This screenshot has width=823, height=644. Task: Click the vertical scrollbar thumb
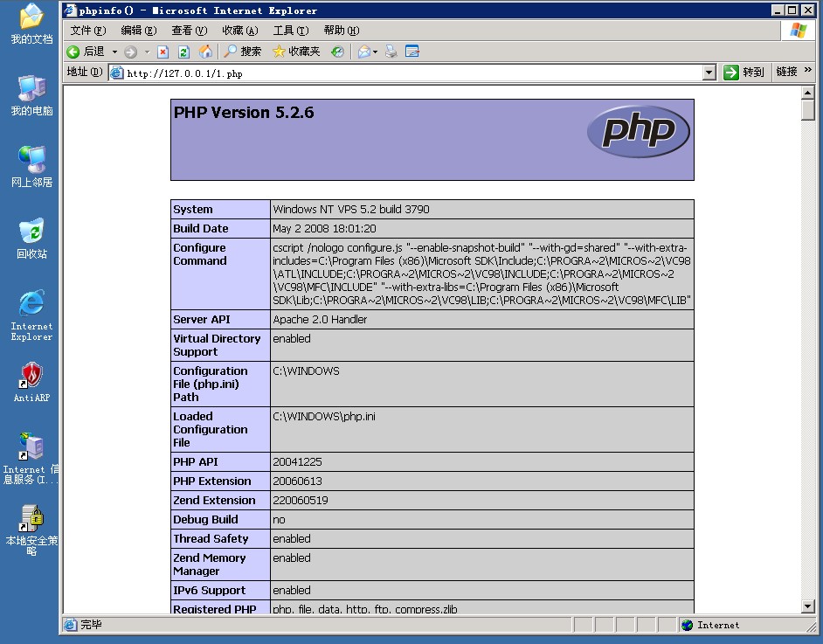point(808,110)
